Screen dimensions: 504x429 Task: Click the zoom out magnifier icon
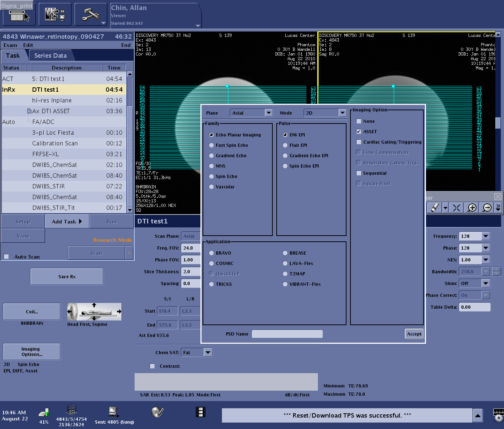click(x=487, y=208)
